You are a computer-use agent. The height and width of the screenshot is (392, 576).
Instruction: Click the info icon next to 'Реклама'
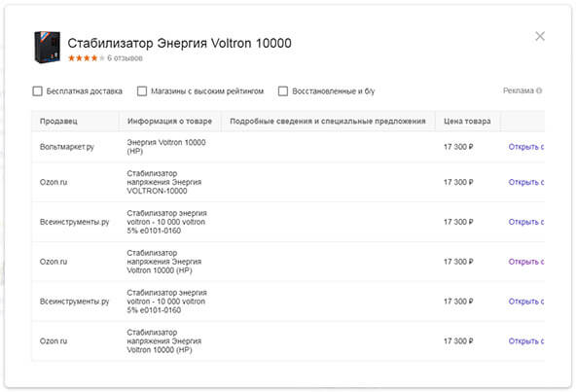(x=538, y=90)
